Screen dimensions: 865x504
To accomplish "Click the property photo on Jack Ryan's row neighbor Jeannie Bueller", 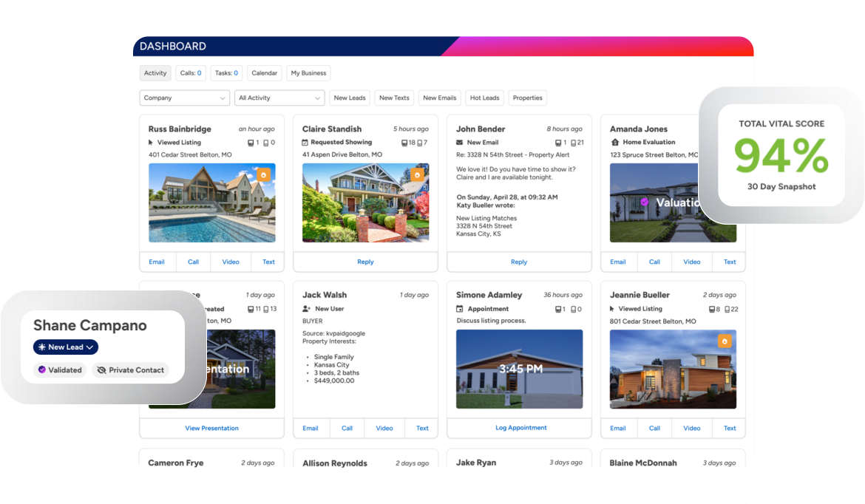I will point(672,369).
